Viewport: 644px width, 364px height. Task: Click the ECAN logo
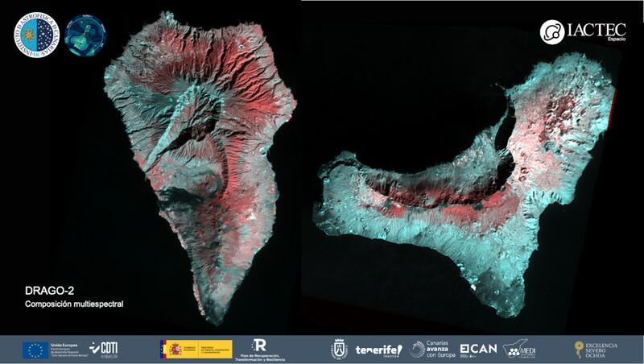coord(479,349)
